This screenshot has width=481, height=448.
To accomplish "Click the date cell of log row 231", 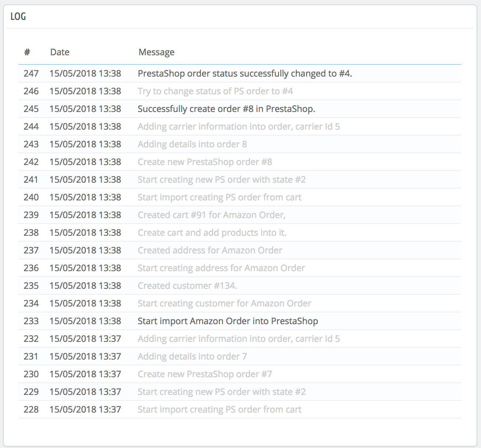I will coord(85,356).
